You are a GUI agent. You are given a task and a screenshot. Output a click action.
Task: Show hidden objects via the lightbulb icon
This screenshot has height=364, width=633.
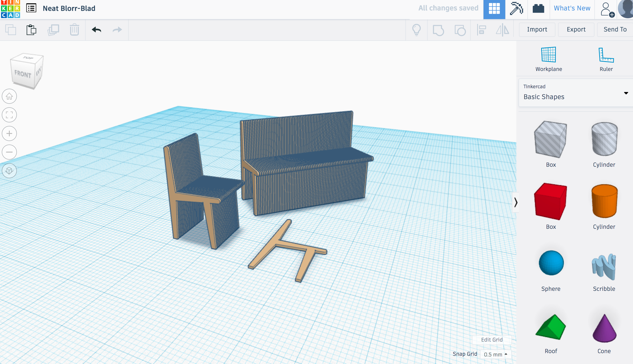(x=416, y=30)
